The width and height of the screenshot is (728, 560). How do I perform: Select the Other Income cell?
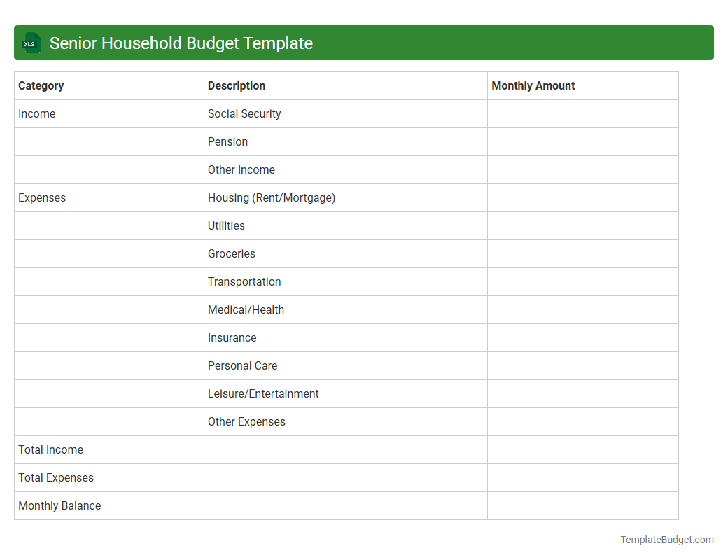pos(241,169)
